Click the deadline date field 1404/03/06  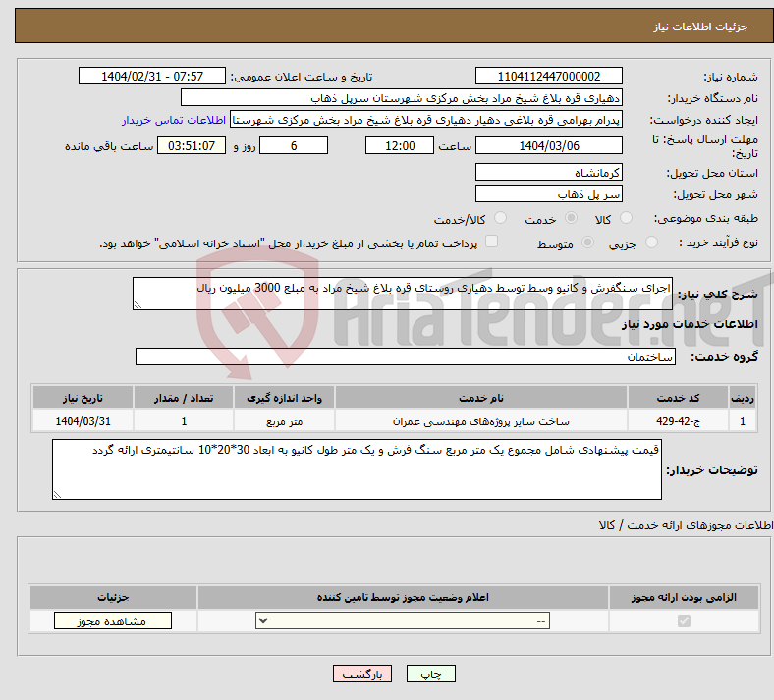click(x=549, y=146)
